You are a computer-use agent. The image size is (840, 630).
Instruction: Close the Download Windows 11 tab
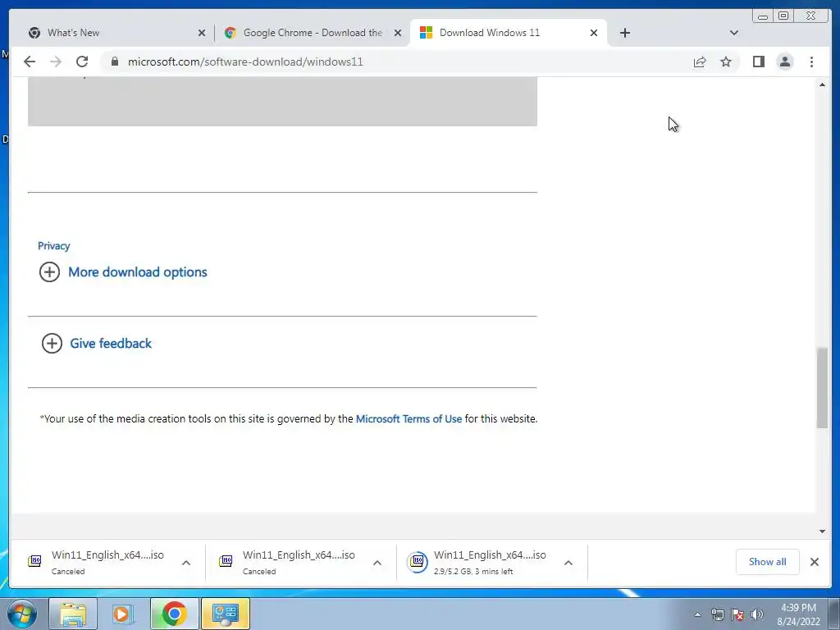point(594,33)
